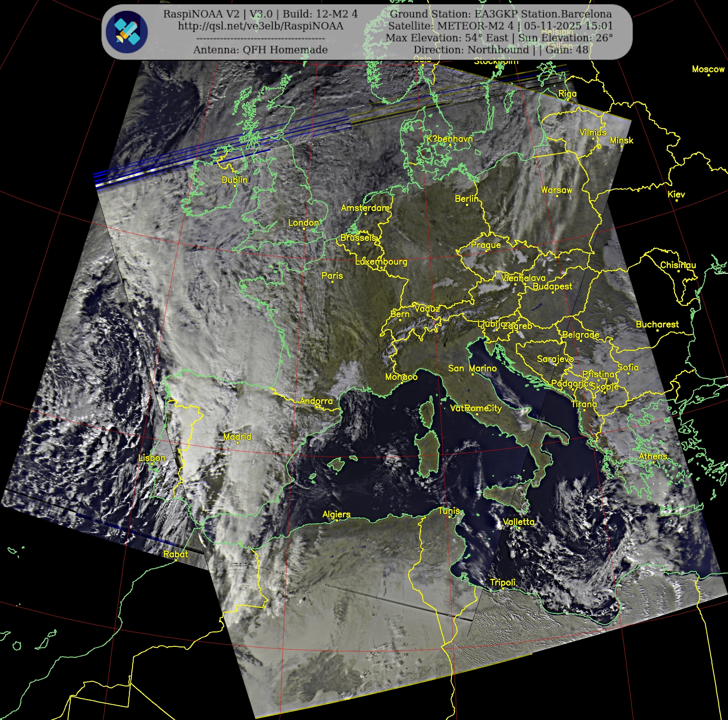Click the Athens city label
The image size is (728, 720).
(x=653, y=456)
